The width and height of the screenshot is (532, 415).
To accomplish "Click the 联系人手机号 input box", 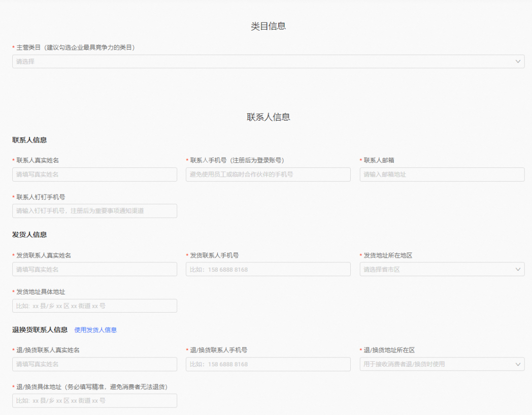I will tap(268, 174).
